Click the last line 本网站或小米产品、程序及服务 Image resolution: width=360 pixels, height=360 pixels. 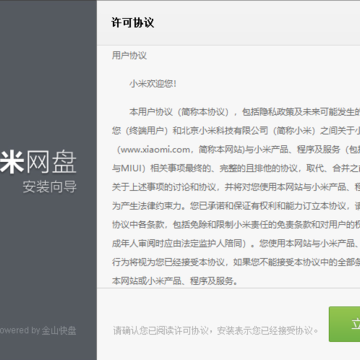click(x=175, y=281)
